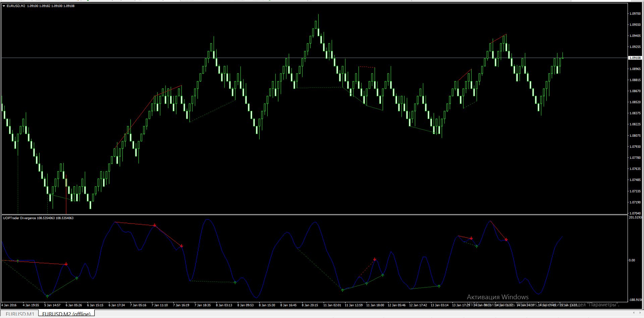Image resolution: width=644 pixels, height=318 pixels.
Task: Click the 1.08225 price scale label
Action: [x=635, y=124]
